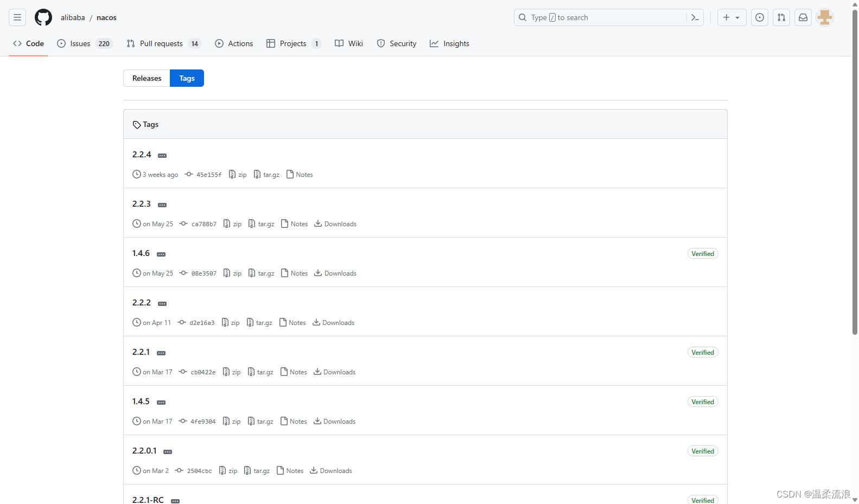Expand ellipsis details for tag 2.2.4
The width and height of the screenshot is (859, 504).
click(x=162, y=156)
